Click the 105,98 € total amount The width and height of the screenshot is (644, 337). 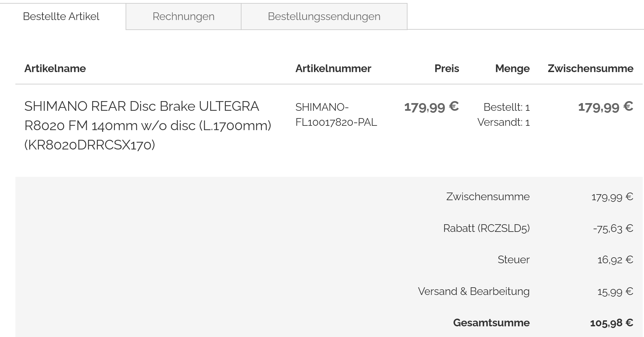[611, 323]
